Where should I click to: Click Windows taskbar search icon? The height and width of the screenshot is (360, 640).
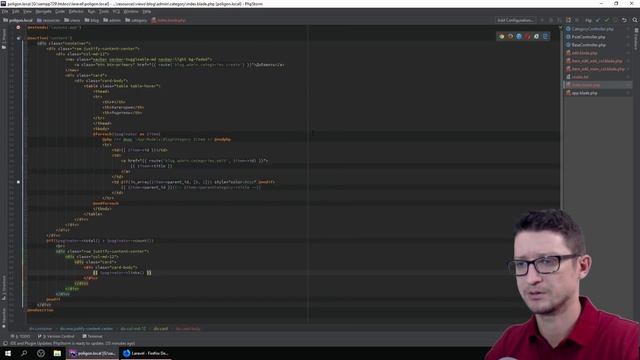24,353
